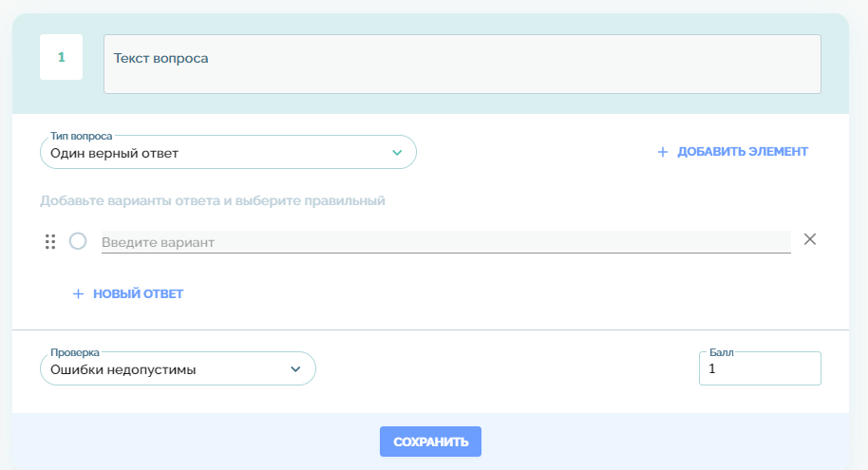Screen dimensions: 868x470
Task: Expand the Проверка dropdown
Action: 178,369
